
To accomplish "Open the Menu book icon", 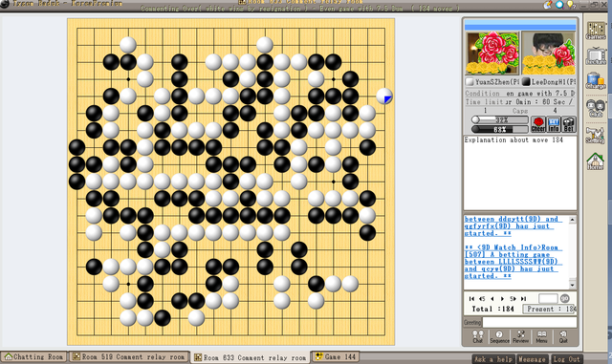I will (541, 336).
